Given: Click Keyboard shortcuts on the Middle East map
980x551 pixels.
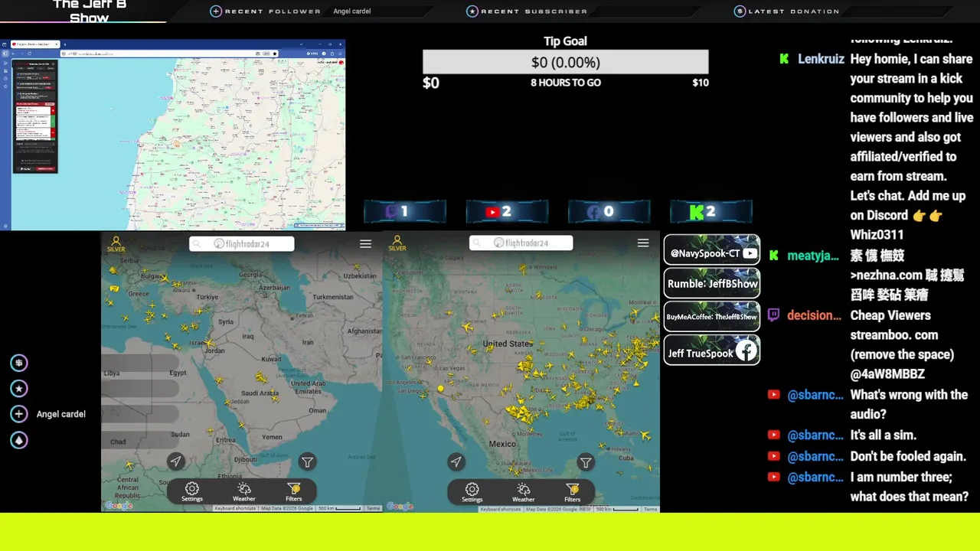Looking at the screenshot, I should pos(235,508).
